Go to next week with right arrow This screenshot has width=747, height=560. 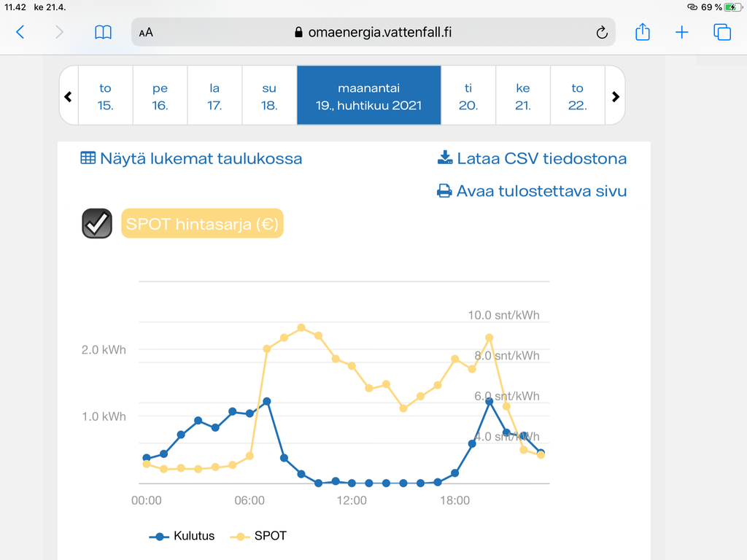[615, 96]
